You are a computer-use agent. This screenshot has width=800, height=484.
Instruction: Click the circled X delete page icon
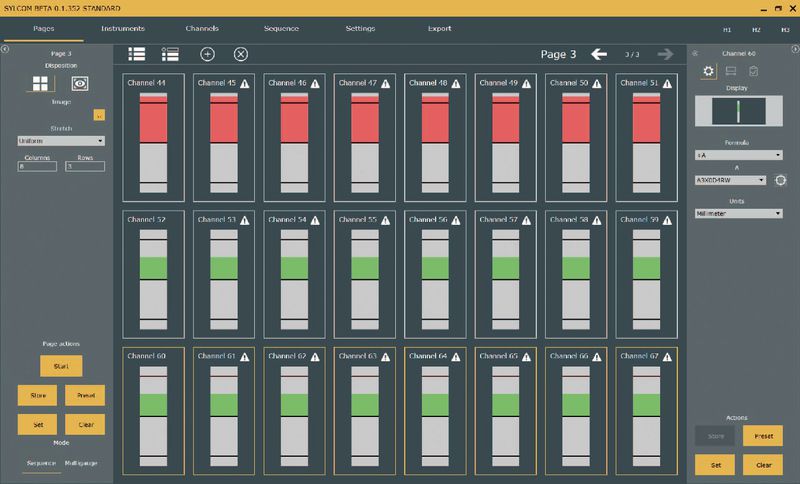pyautogui.click(x=240, y=54)
